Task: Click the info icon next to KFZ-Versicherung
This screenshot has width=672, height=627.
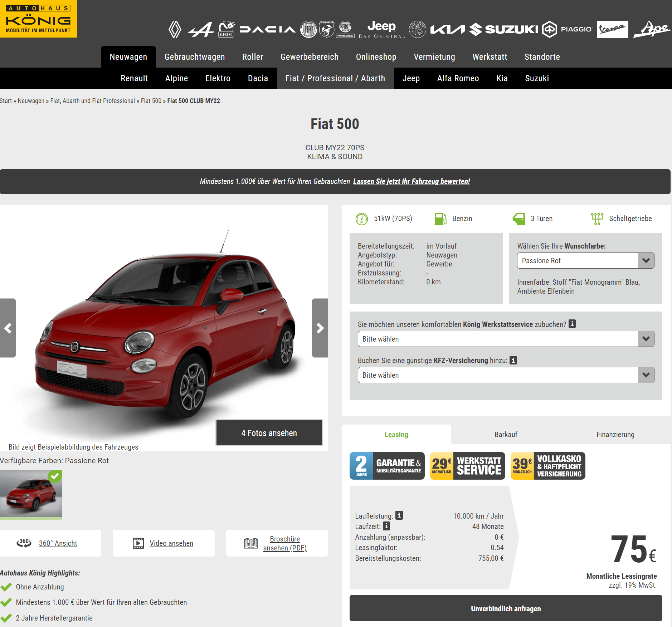Action: point(513,360)
